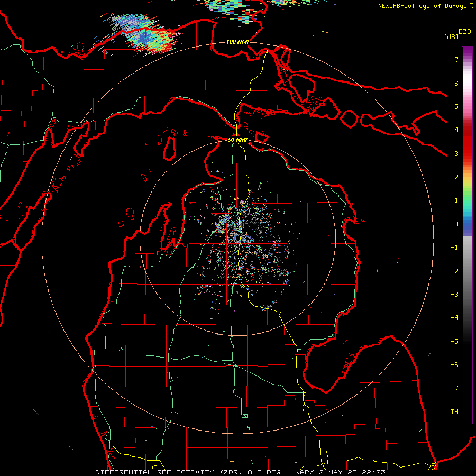476x476 pixels.
Task: Click the -7 value on color scale
Action: point(454,388)
